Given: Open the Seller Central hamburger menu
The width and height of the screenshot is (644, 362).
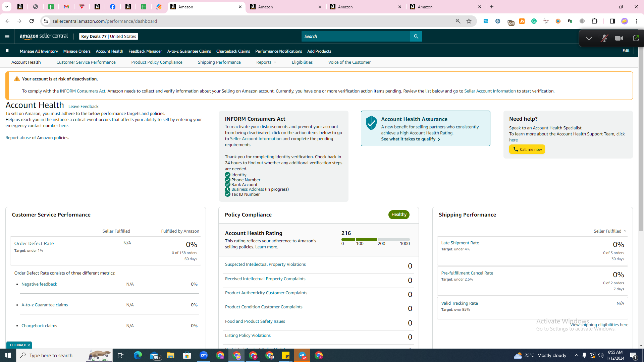Looking at the screenshot, I should [x=7, y=37].
